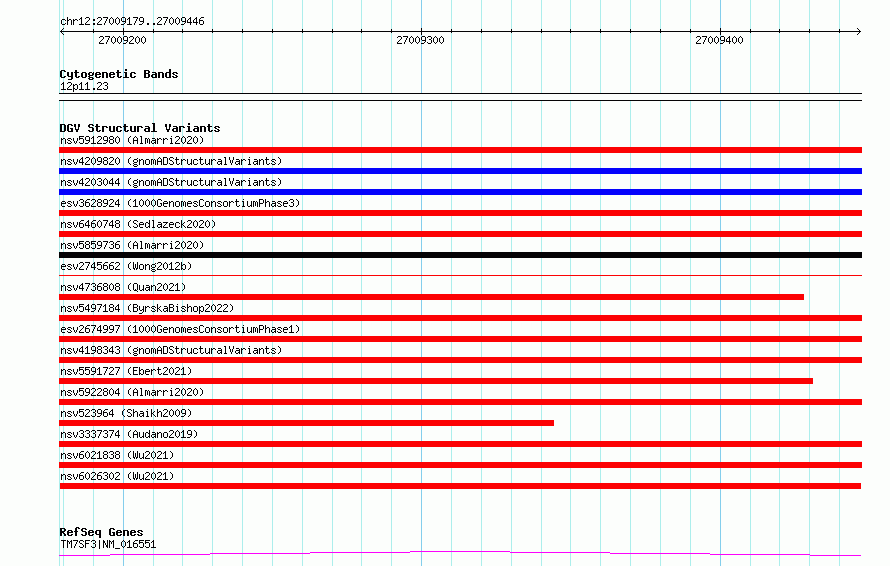This screenshot has width=890, height=566.
Task: Click the nsv6026302 (Wu2021) label
Action: 117,476
